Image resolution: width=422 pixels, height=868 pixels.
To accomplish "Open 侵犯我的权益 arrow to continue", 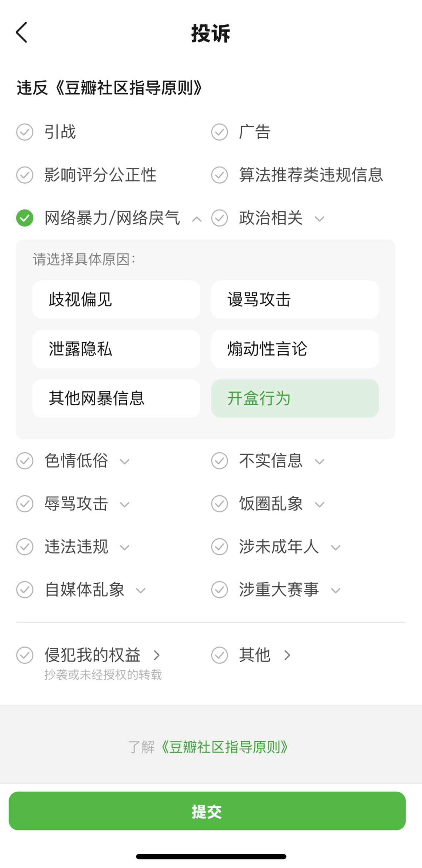I will pyautogui.click(x=157, y=655).
